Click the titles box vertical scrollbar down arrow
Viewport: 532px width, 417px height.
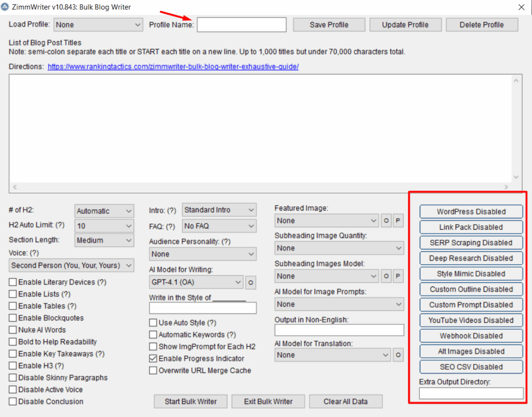pyautogui.click(x=516, y=177)
